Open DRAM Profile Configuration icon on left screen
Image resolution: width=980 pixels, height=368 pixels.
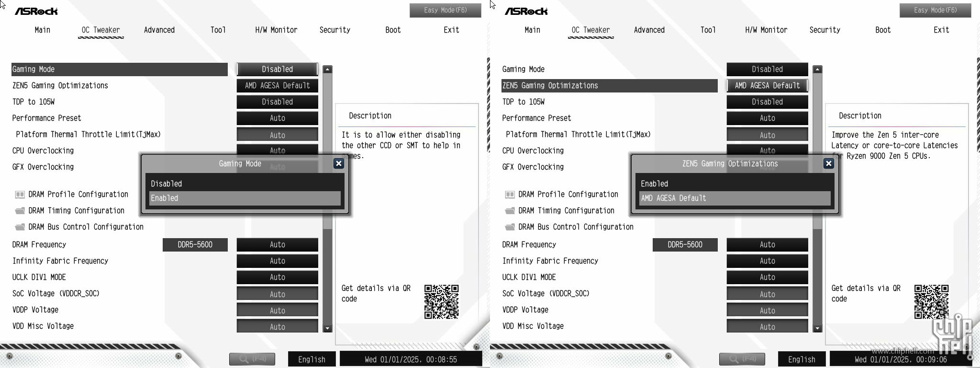[20, 195]
